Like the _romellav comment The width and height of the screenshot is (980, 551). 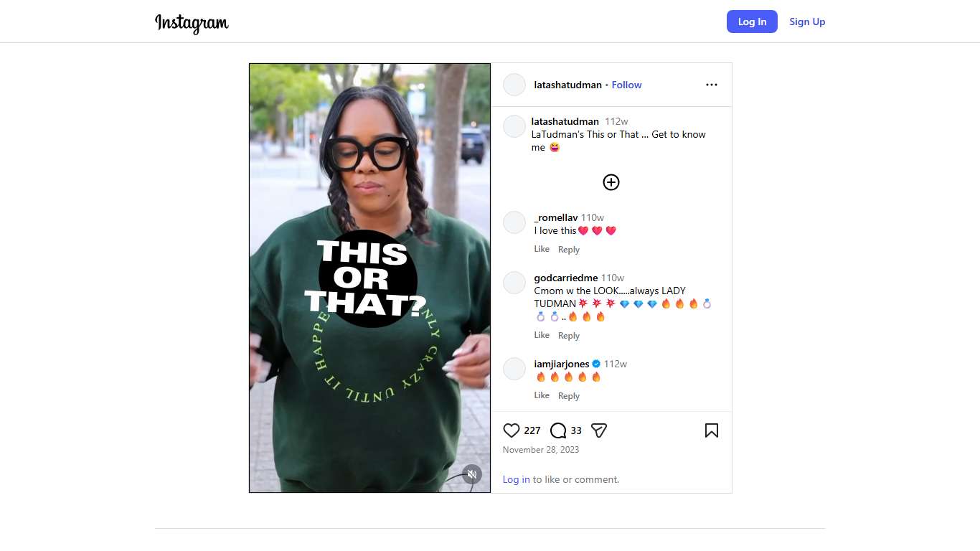tap(542, 249)
